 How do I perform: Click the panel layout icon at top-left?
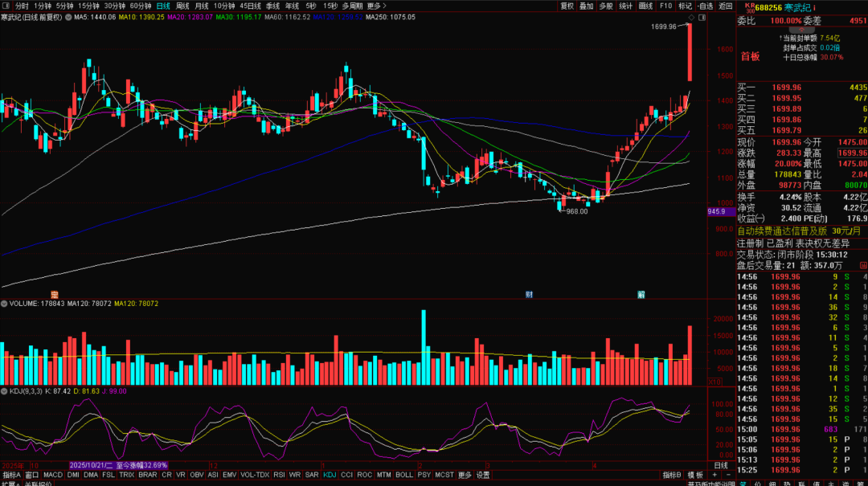(x=7, y=6)
